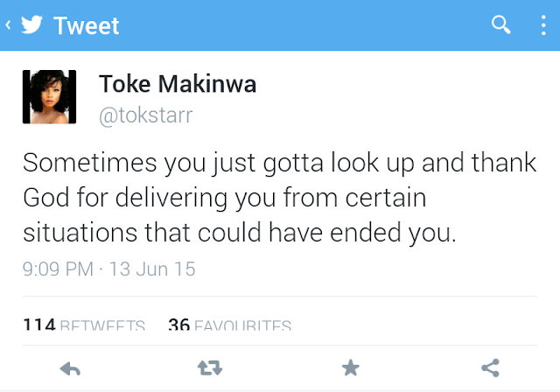Click the empty blue header bar area
The width and height of the screenshot is (560, 392).
pos(306,24)
